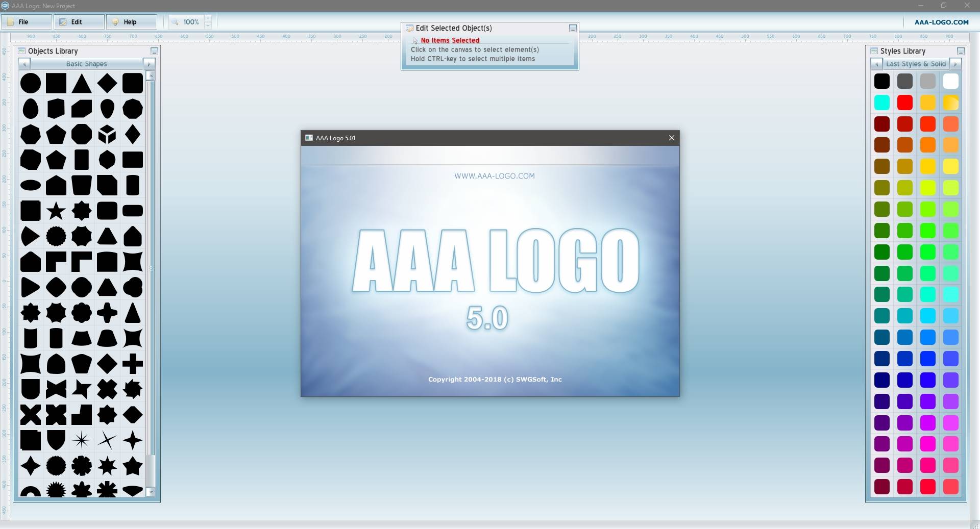The height and width of the screenshot is (529, 980).
Task: Select the egg shape in the second row
Action: click(x=31, y=109)
